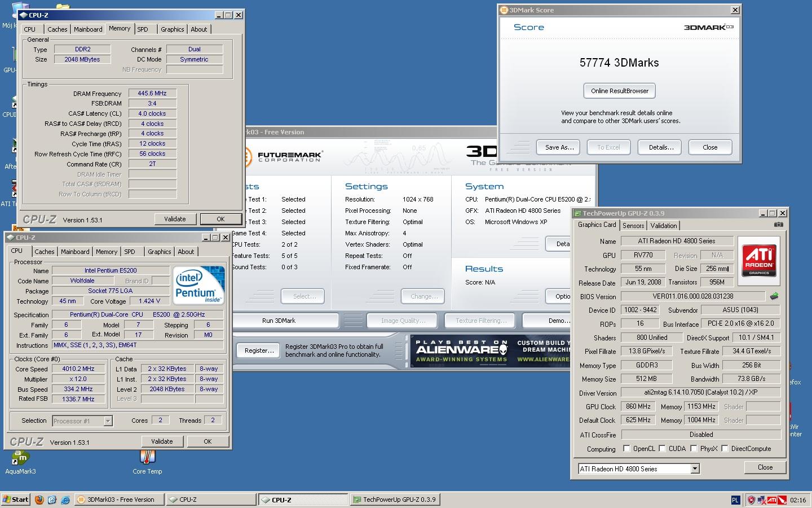
Task: Open Mainboard tab in lower CPU-Z window
Action: 75,252
